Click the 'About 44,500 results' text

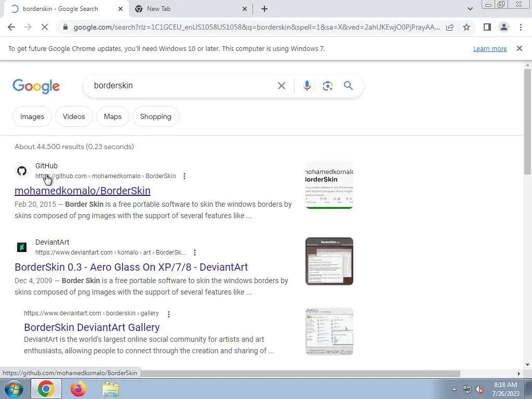(74, 147)
